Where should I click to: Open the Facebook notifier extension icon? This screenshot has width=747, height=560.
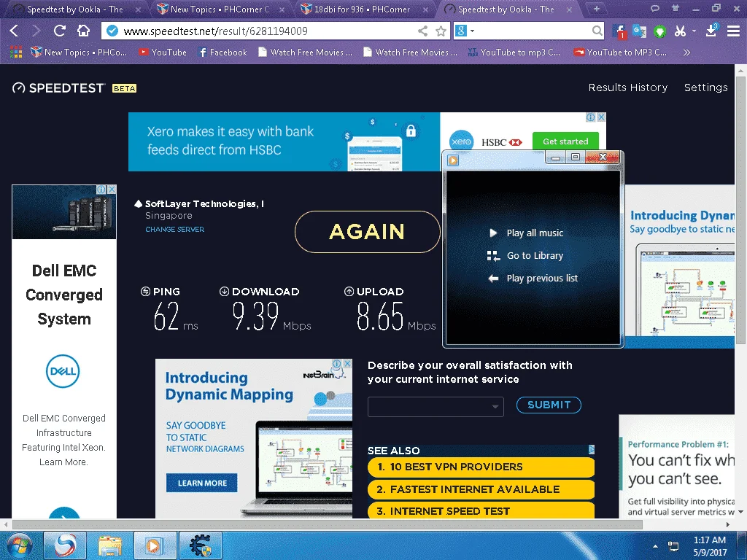click(x=619, y=31)
